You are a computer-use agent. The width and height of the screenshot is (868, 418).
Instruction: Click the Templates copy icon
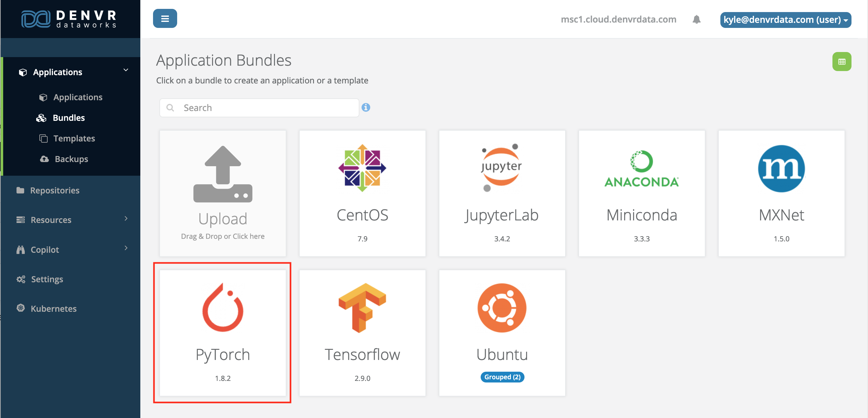43,138
